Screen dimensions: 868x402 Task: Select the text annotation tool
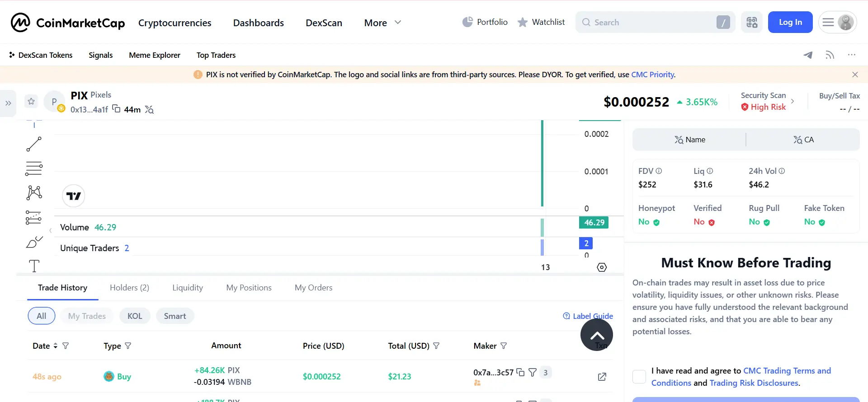[x=34, y=266]
